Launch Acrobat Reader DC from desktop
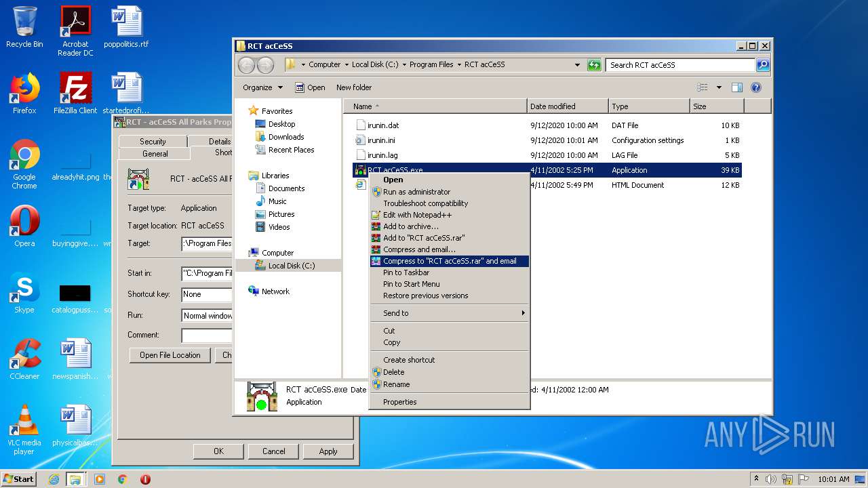The width and height of the screenshot is (868, 488). [x=75, y=31]
